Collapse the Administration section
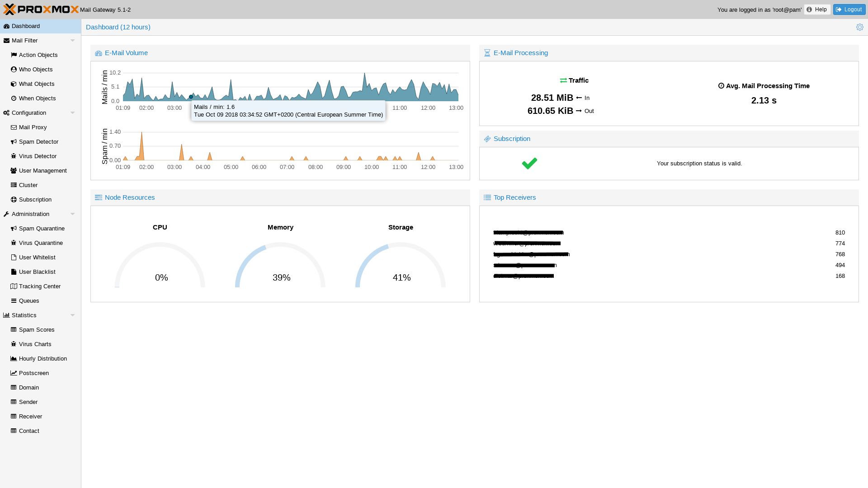 coord(72,214)
